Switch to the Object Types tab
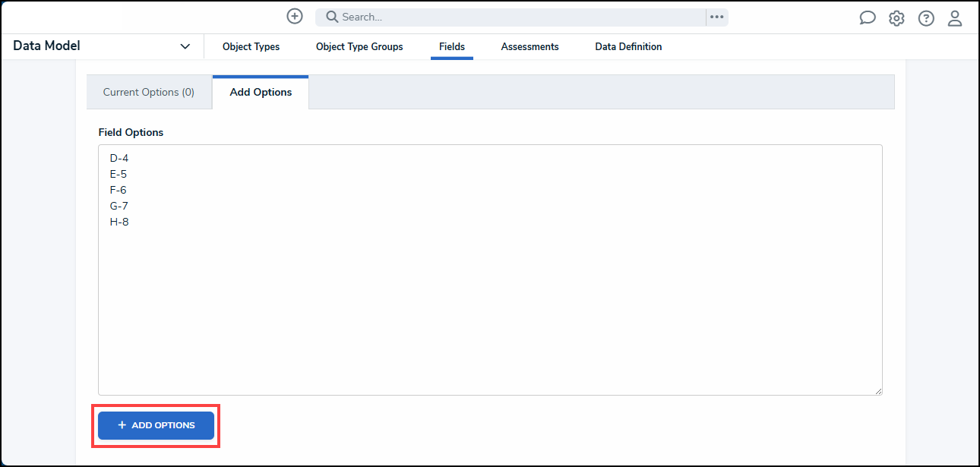The image size is (980, 467). [x=251, y=46]
